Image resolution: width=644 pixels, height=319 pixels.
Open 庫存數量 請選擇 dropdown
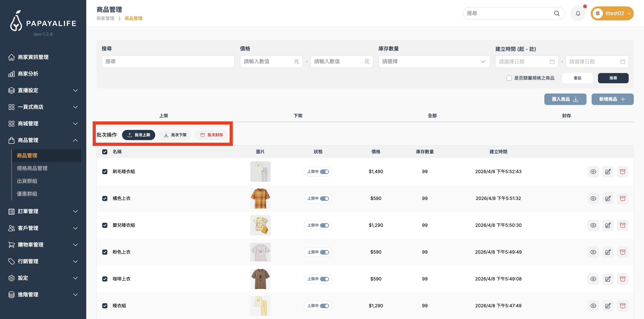point(434,62)
